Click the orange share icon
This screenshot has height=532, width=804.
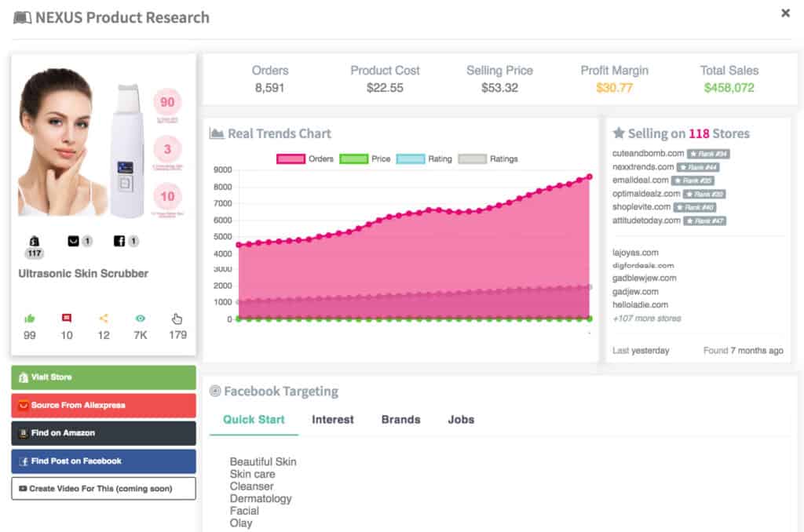(104, 319)
